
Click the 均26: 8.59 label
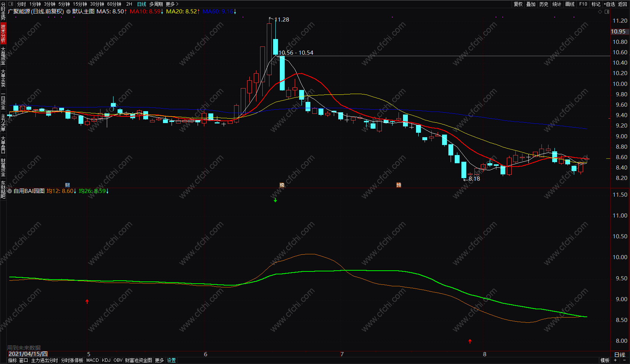94,191
